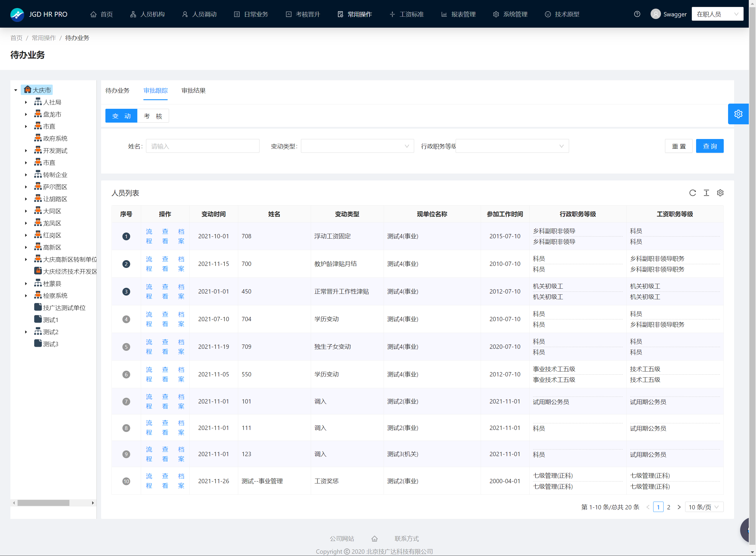Select the 变动 toggle button

(x=121, y=116)
